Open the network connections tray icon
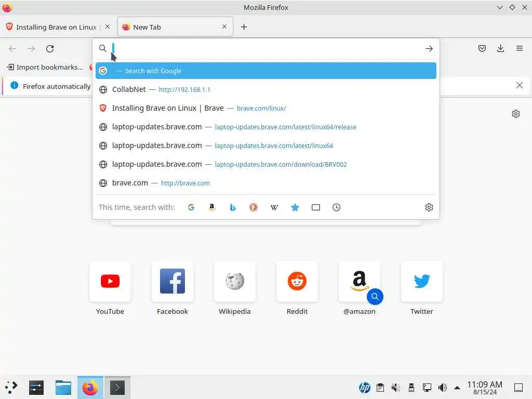 [427, 388]
